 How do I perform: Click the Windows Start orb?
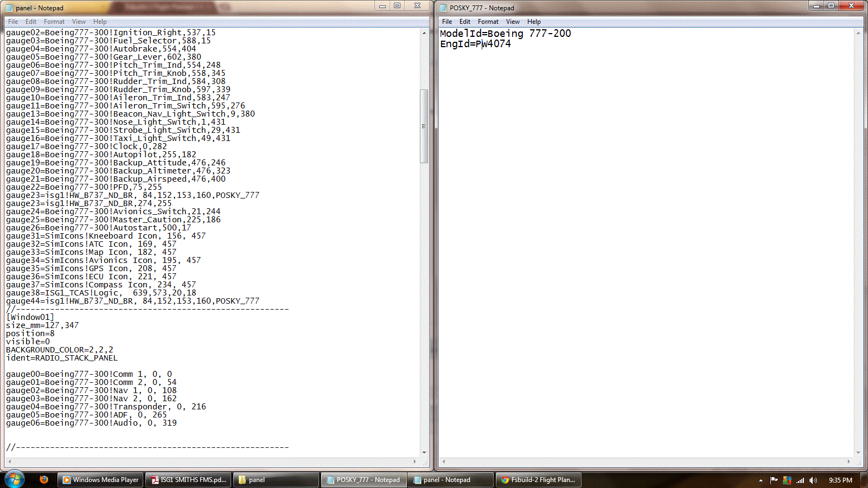click(15, 479)
